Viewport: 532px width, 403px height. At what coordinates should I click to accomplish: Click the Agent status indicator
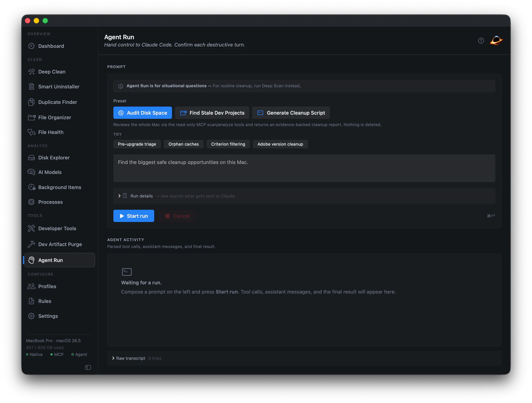pyautogui.click(x=79, y=354)
